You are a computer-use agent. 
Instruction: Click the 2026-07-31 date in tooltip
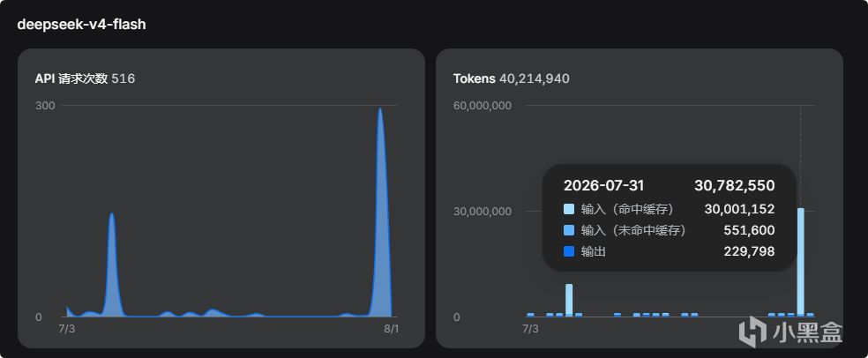pos(604,186)
